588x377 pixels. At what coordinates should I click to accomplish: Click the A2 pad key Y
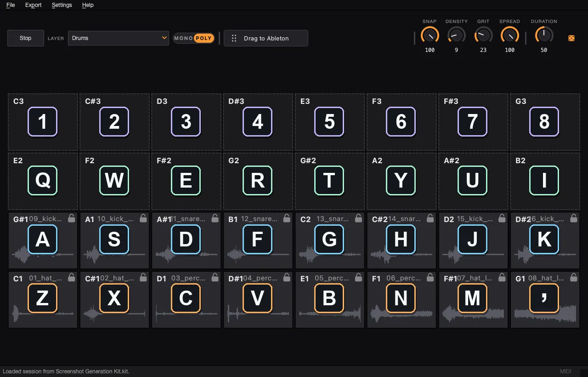401,181
